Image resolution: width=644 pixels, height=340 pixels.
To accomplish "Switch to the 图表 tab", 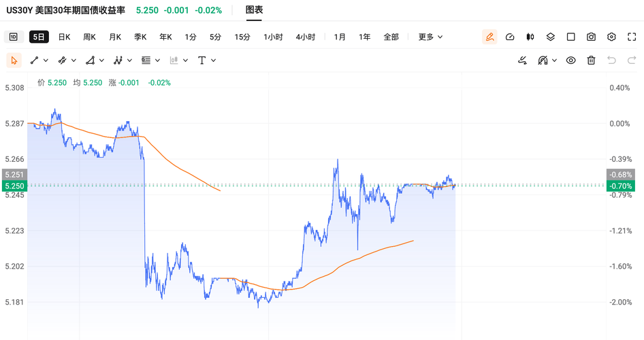I will point(254,10).
